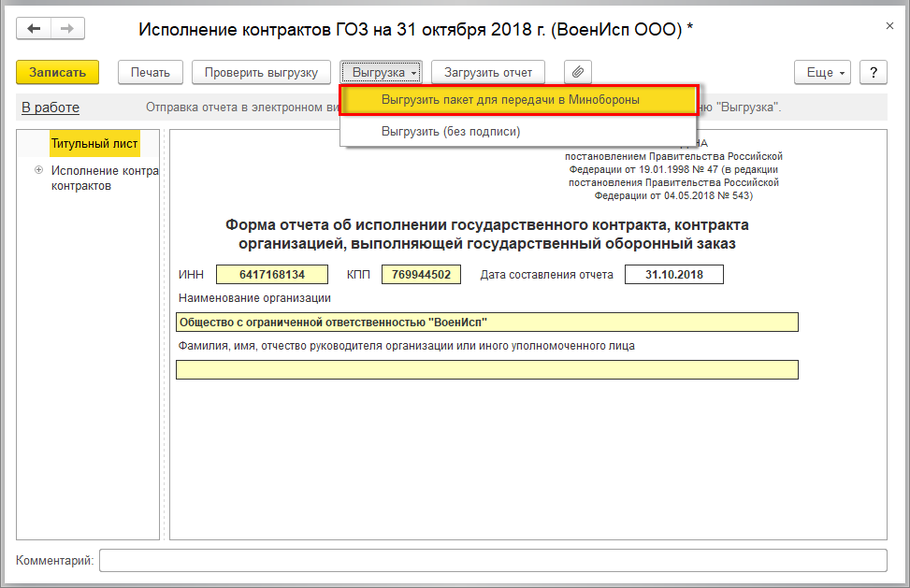This screenshot has height=588, width=910.
Task: Click the window title Исполнение контрактов ГОЗ
Action: pyautogui.click(x=415, y=29)
